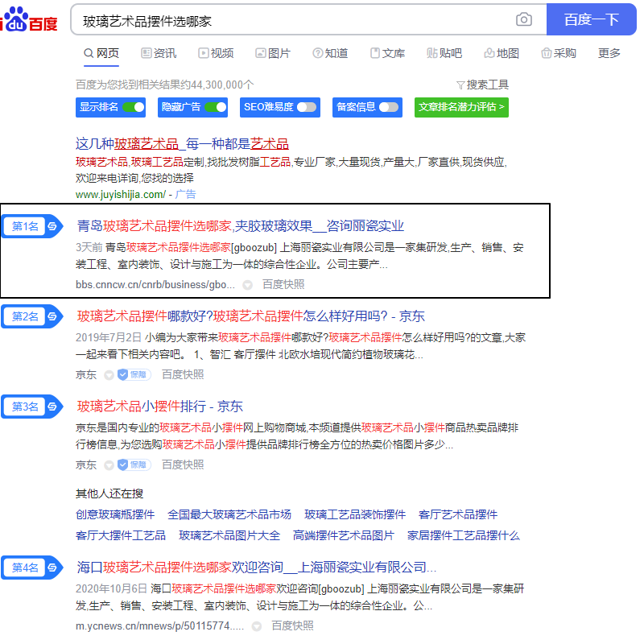The width and height of the screenshot is (644, 644).
Task: Enable the 备案信息 switch
Action: tap(389, 107)
